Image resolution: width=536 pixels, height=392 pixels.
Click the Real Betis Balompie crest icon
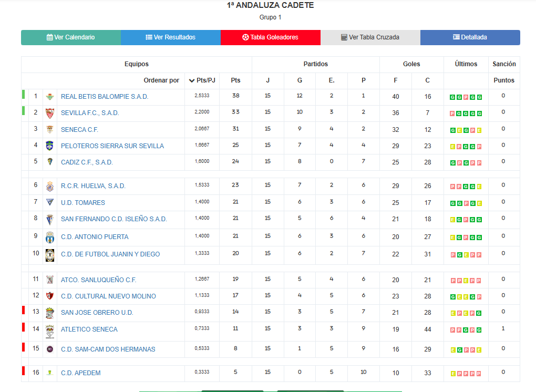[x=50, y=97]
